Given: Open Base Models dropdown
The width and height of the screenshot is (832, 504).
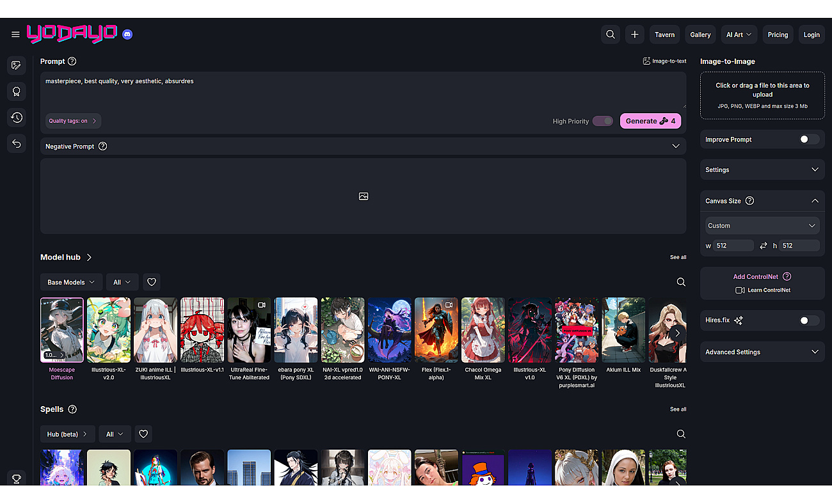Looking at the screenshot, I should pyautogui.click(x=71, y=282).
